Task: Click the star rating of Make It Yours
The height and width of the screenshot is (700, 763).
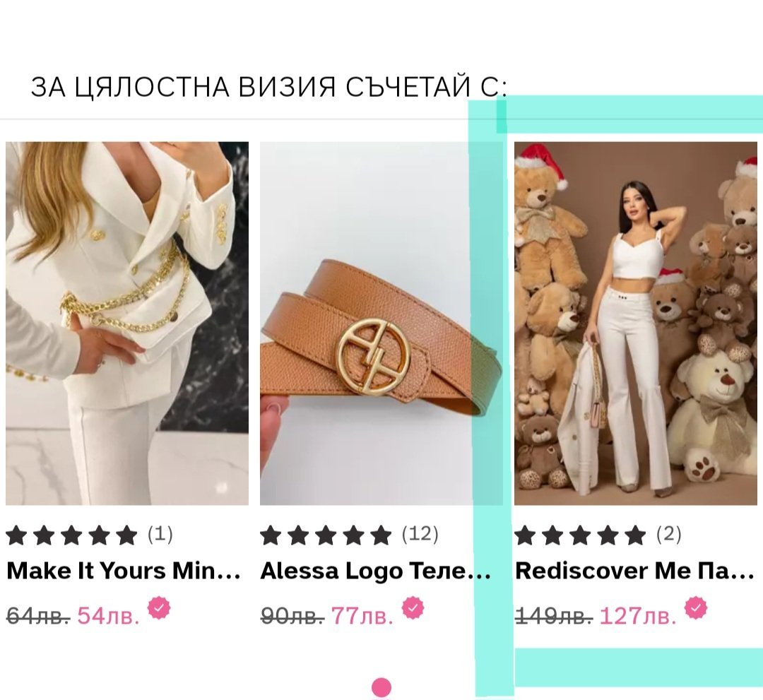Action: (x=71, y=535)
